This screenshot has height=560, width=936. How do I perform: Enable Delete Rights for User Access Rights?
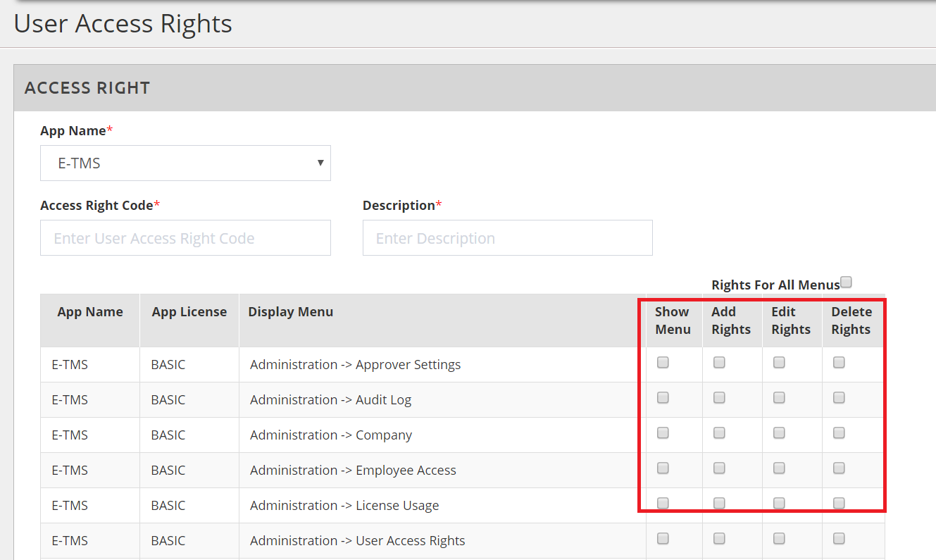(839, 539)
